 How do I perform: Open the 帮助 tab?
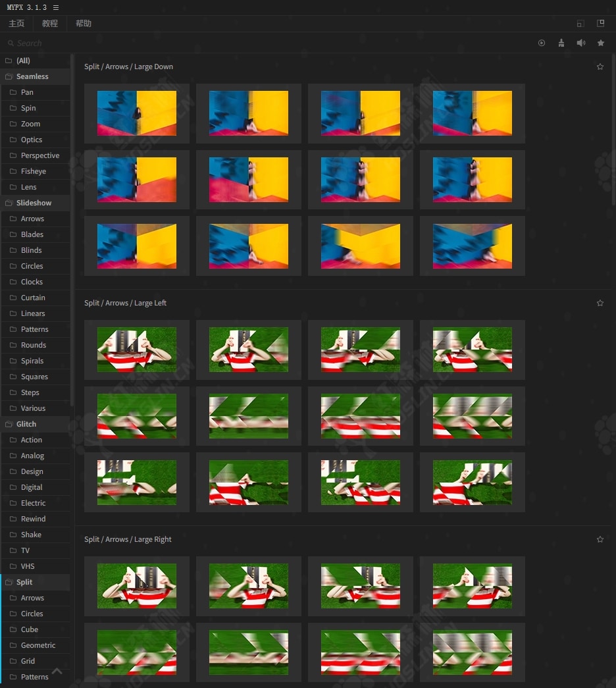point(84,24)
